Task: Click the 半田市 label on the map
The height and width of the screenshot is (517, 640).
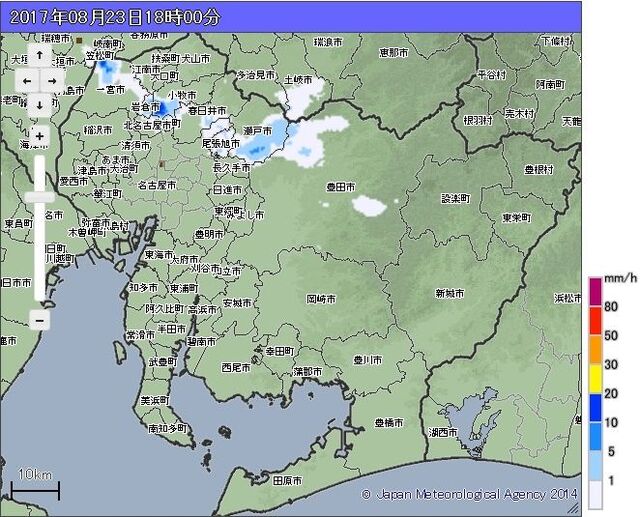Action: [172, 328]
